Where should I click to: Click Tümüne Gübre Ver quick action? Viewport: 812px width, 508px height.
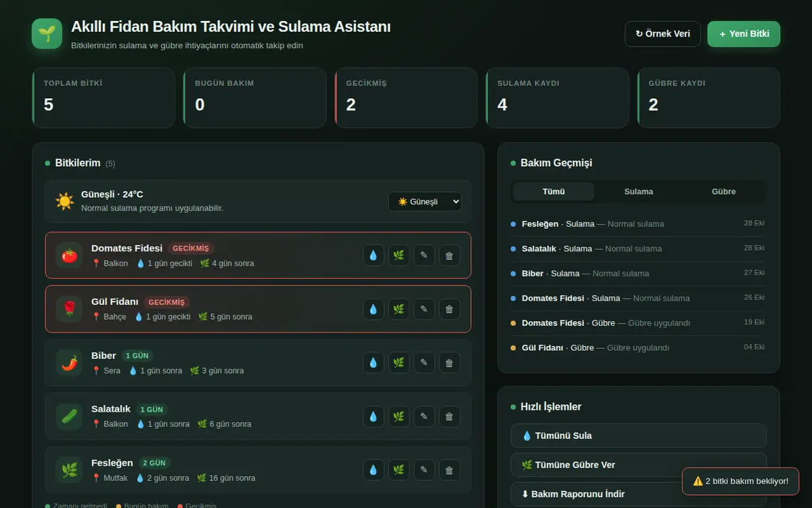(x=639, y=465)
